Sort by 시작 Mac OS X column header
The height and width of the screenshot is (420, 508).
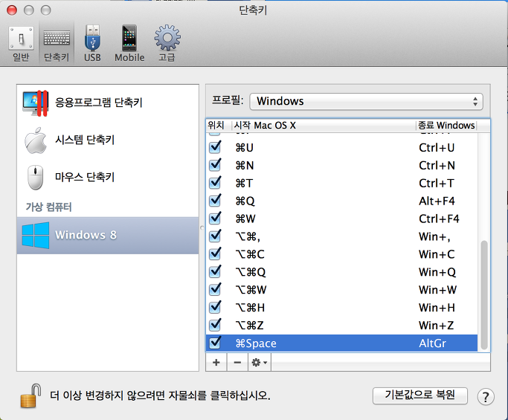(324, 126)
